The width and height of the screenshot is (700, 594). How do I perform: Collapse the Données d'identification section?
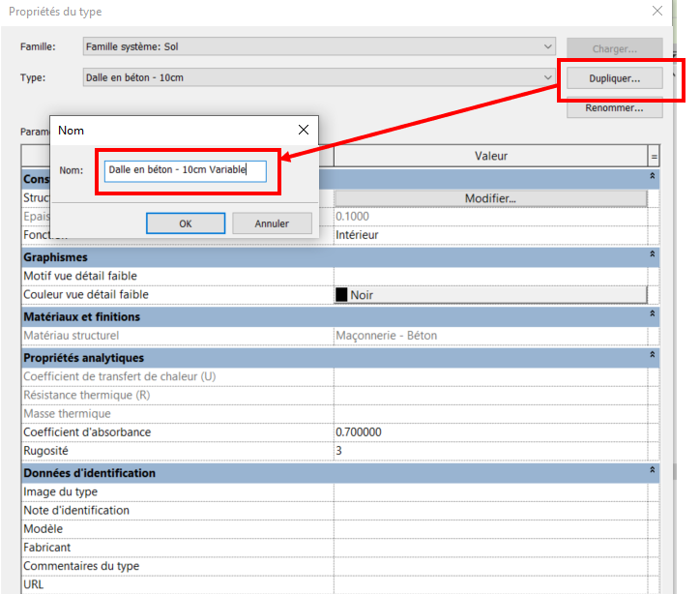pos(653,473)
